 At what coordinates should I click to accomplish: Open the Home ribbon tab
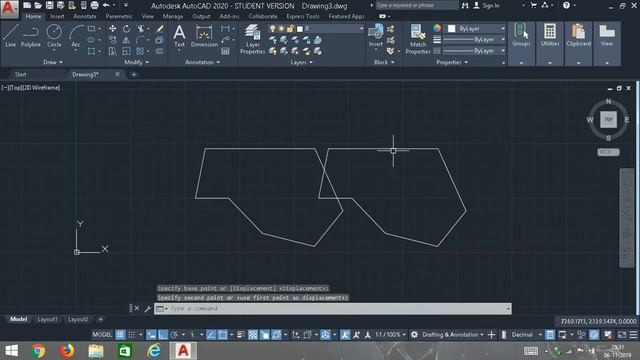coord(33,16)
